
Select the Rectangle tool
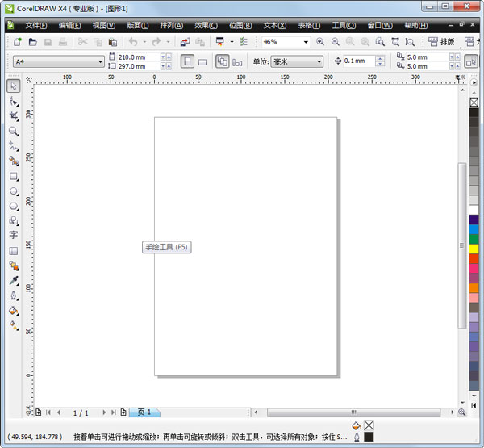pos(14,176)
